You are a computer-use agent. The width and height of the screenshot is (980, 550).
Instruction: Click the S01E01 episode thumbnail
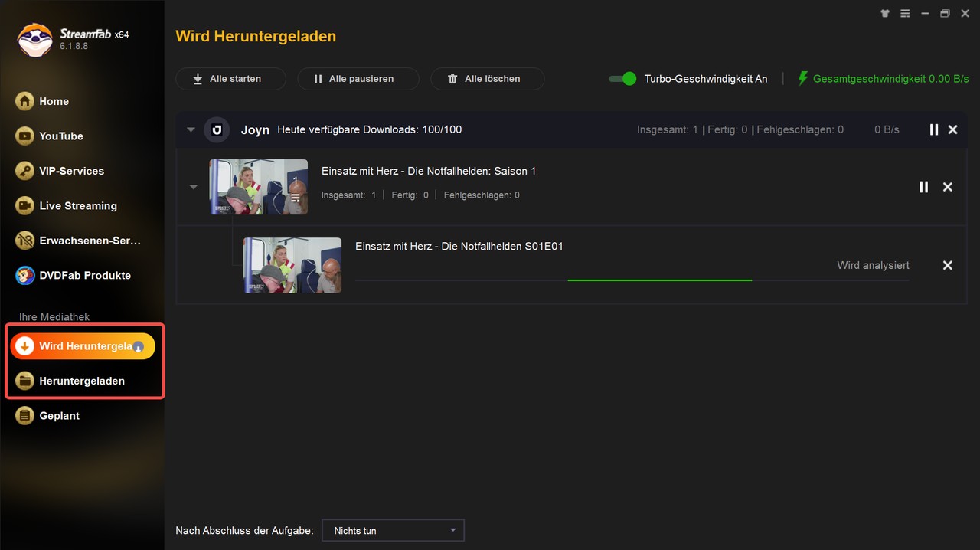292,265
